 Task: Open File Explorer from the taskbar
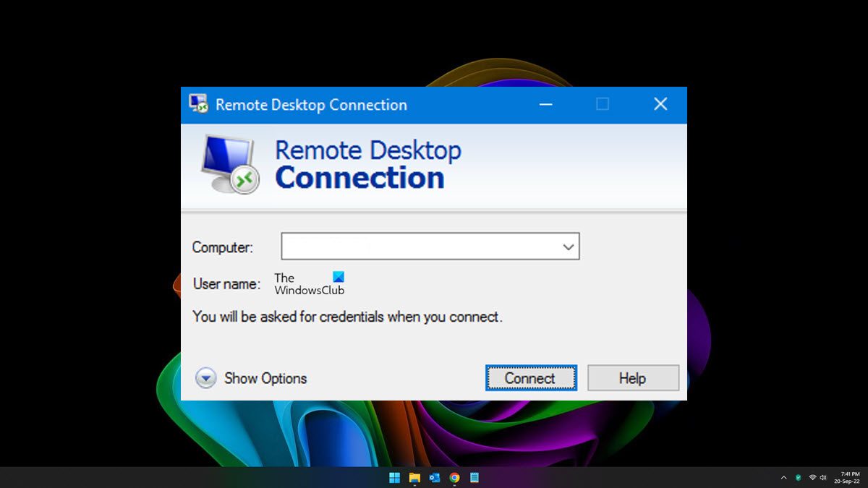(414, 477)
